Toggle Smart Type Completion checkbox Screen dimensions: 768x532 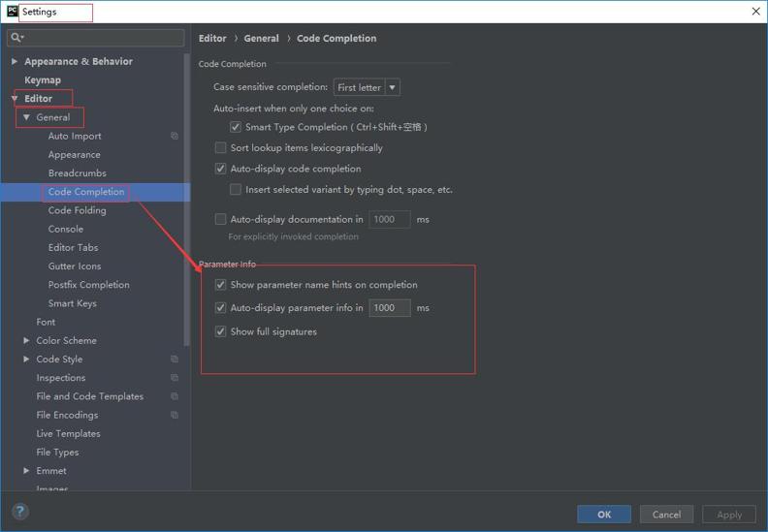(x=235, y=127)
